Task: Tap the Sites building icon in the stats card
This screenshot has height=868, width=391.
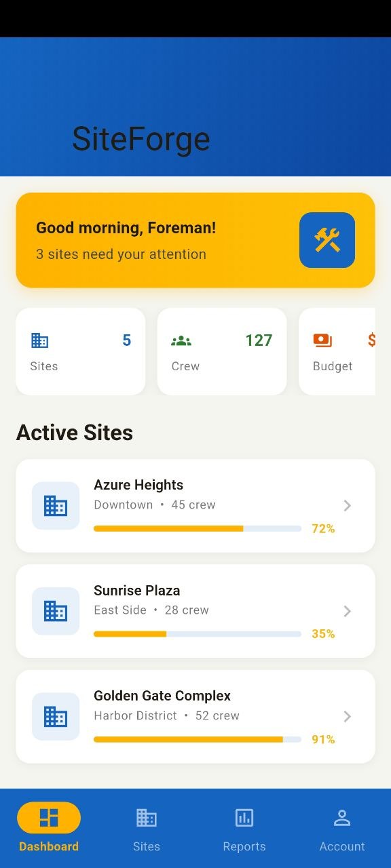Action: coord(39,340)
